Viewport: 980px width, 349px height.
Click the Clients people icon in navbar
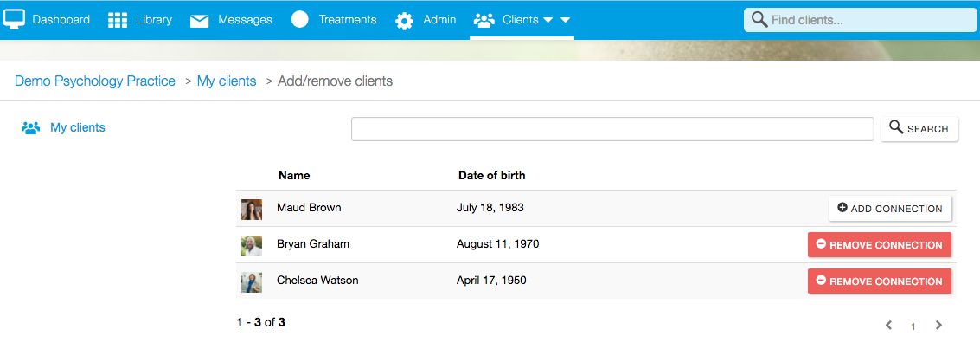click(484, 20)
